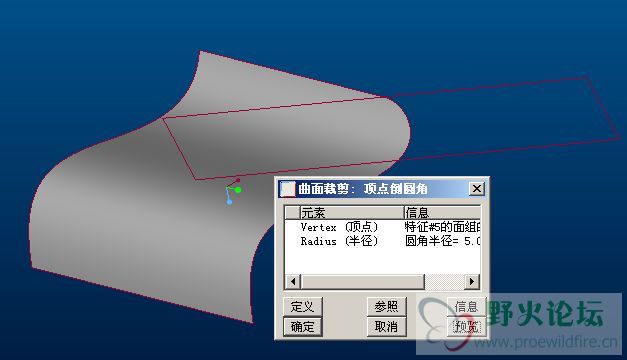Click the 圆角半径= 5.0 info cell
627x360 pixels.
point(442,241)
